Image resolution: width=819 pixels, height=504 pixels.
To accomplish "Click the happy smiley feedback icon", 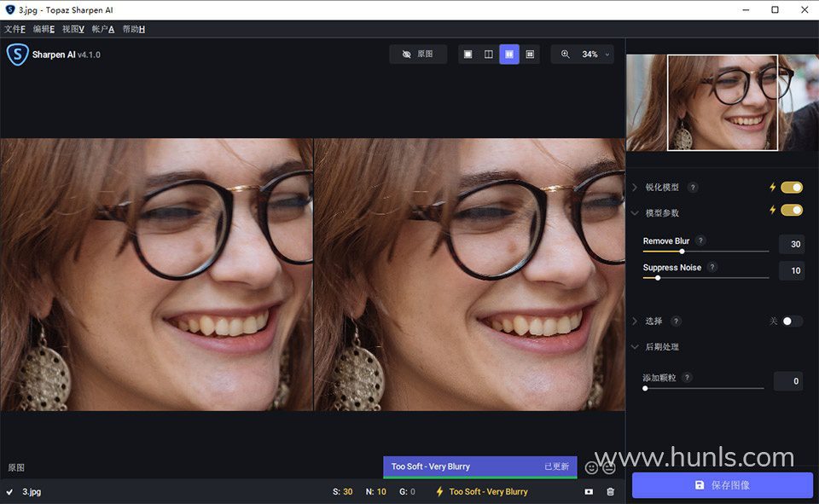I will tap(591, 467).
